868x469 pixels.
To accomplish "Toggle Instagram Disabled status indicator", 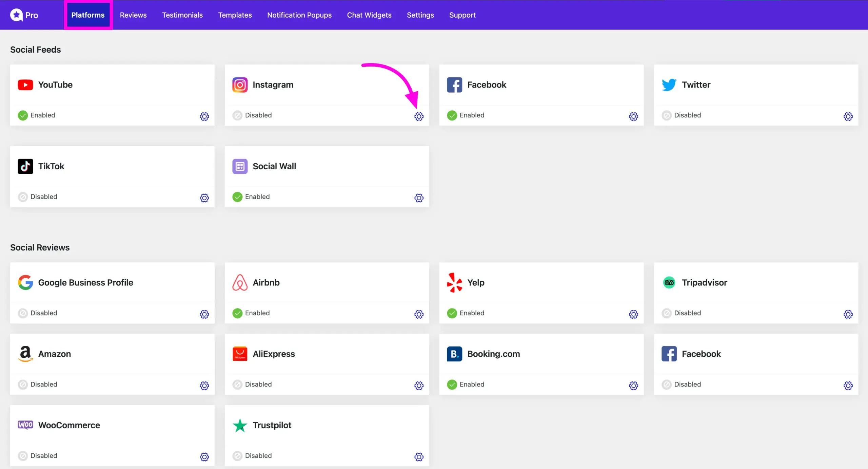I will (237, 115).
